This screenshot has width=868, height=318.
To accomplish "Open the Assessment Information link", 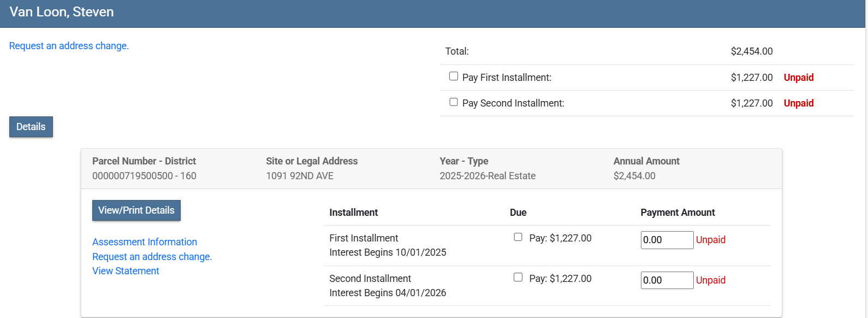I will click(145, 242).
